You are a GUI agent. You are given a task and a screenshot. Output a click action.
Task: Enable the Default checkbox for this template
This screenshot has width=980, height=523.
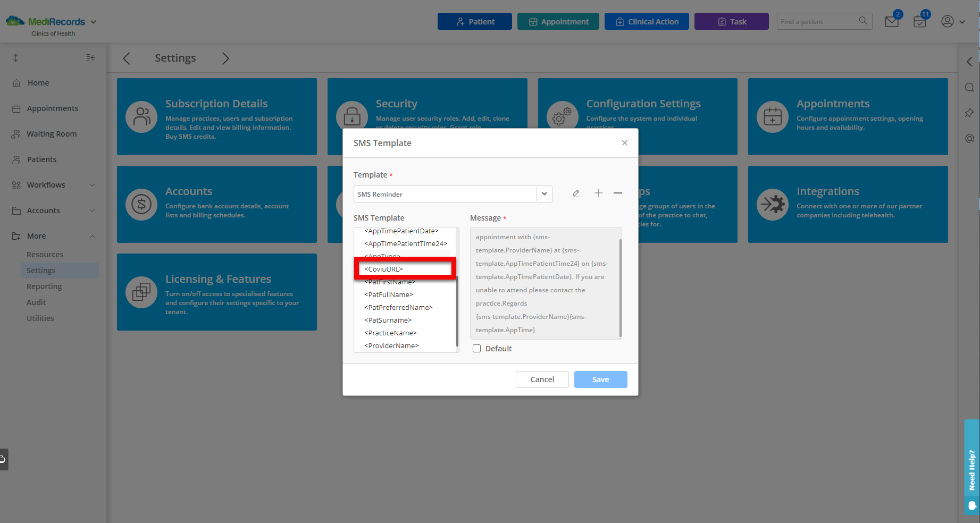(x=476, y=348)
